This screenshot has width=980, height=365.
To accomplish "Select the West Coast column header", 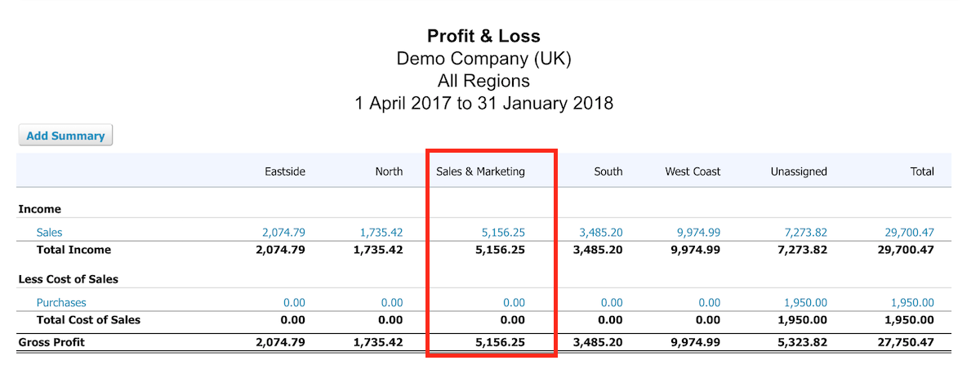I will [692, 171].
